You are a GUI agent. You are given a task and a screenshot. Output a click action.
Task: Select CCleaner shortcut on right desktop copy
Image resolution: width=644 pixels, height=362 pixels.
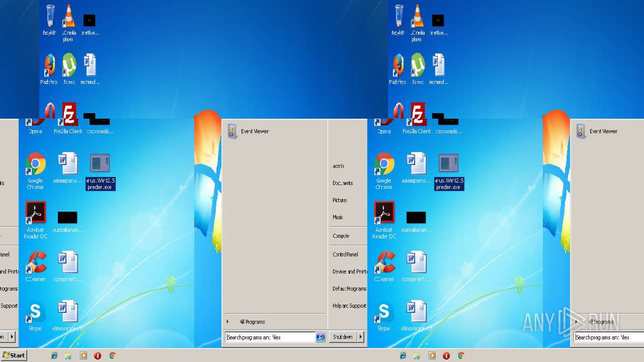point(384,266)
